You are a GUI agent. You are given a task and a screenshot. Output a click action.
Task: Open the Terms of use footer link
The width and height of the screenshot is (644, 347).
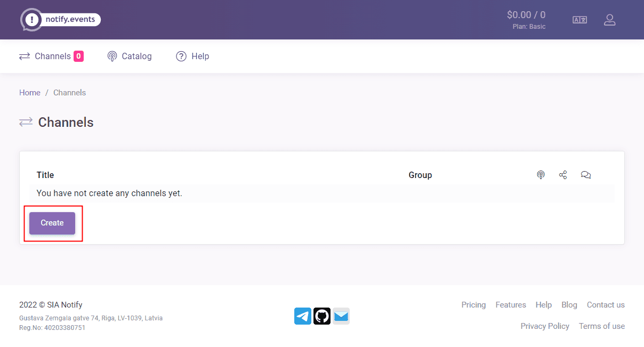(x=602, y=326)
